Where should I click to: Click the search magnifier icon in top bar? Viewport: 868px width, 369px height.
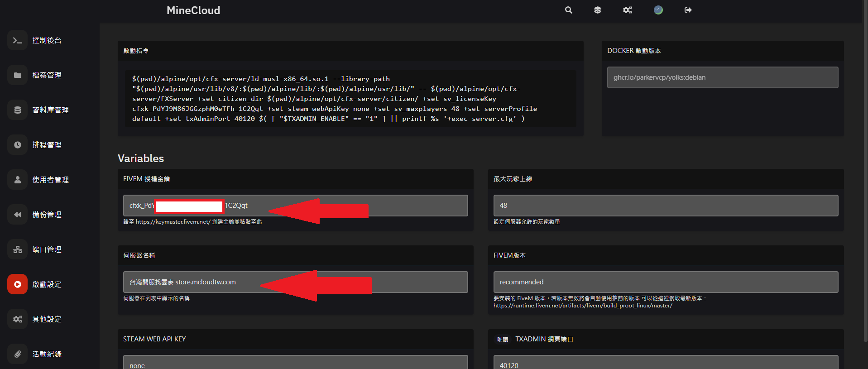569,10
